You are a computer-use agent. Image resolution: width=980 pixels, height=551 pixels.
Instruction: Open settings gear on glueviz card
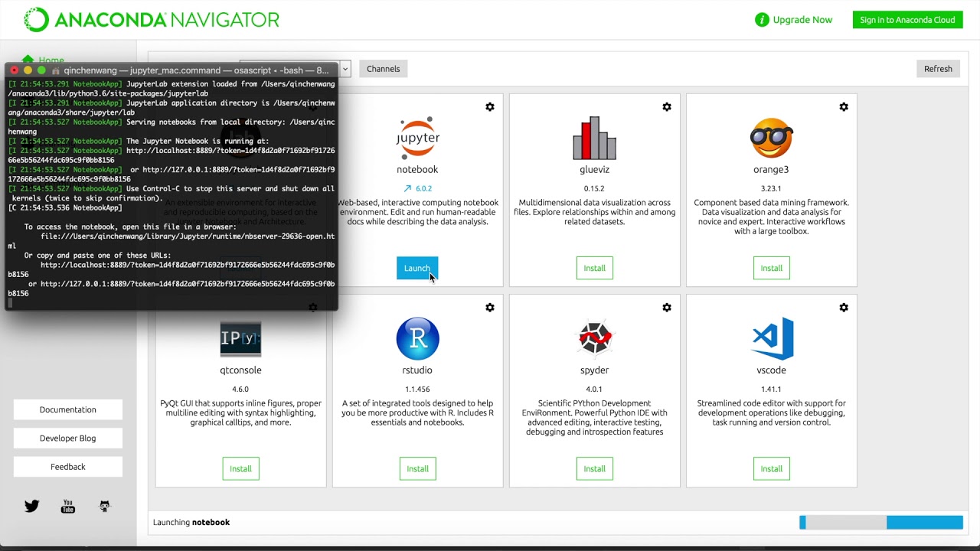point(667,107)
